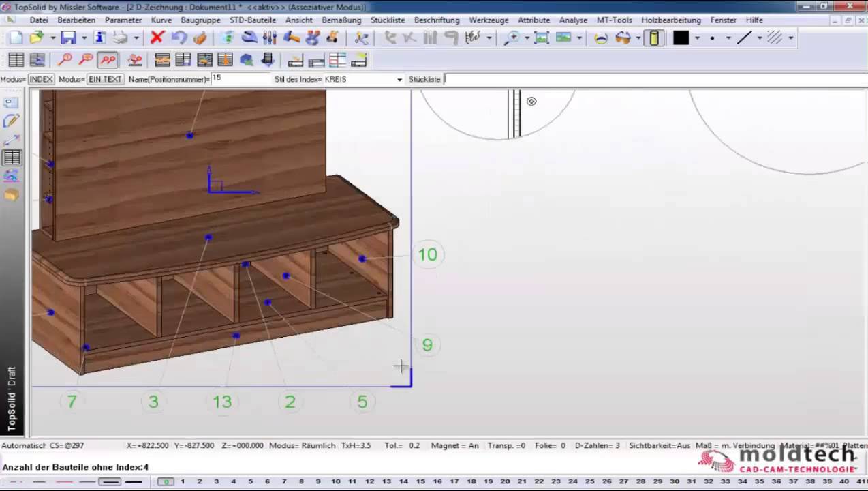This screenshot has height=491, width=868.
Task: Click green index balloon number 3
Action: (x=153, y=402)
